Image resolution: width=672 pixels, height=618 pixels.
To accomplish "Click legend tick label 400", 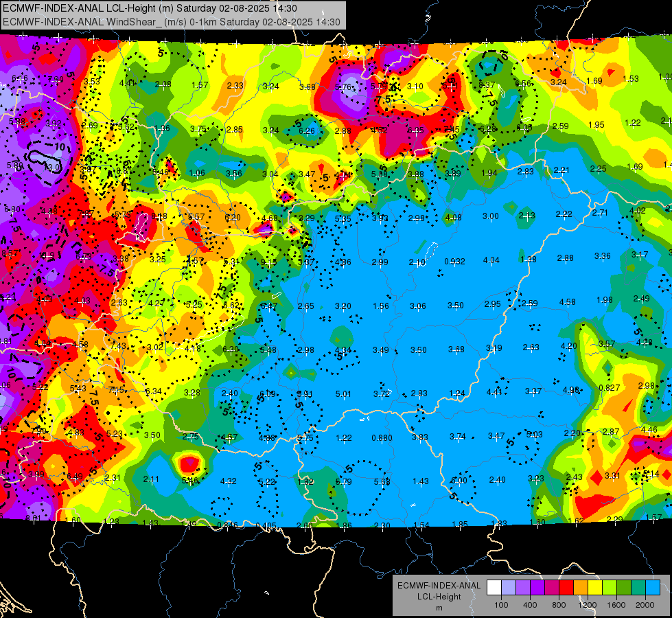I will click(x=530, y=605).
